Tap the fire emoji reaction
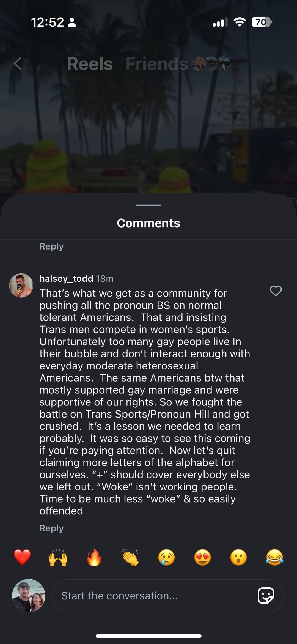Image resolution: width=297 pixels, height=644 pixels. 94,557
